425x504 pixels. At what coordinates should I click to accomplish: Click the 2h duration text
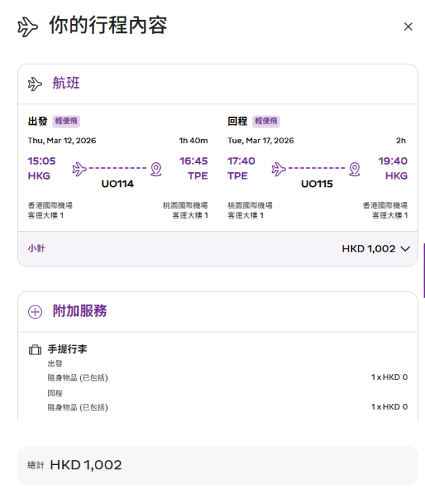point(401,141)
